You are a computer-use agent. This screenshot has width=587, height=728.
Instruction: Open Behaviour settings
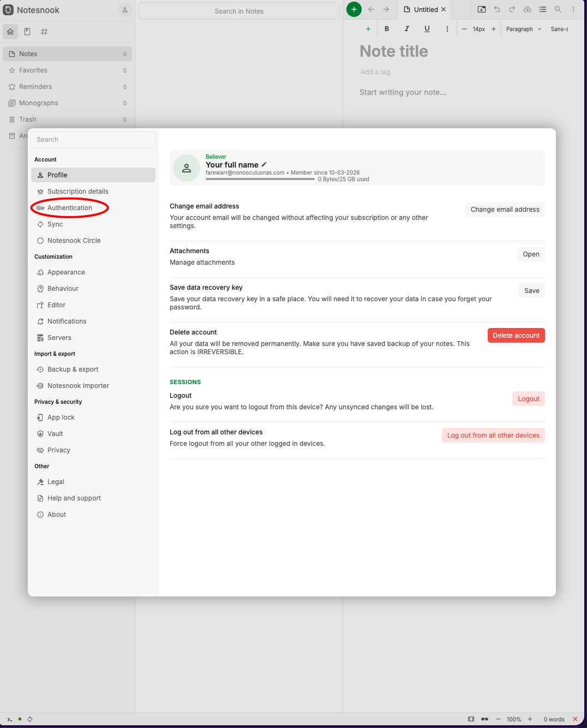[93, 289]
